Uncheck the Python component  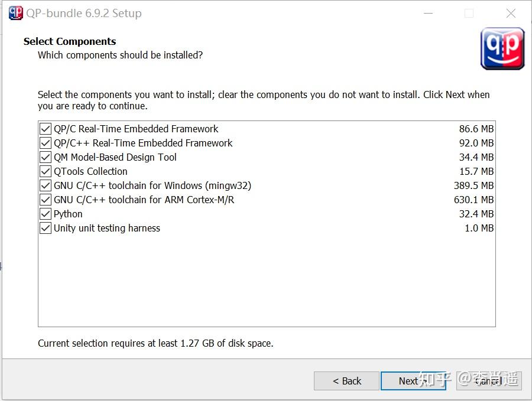(46, 214)
